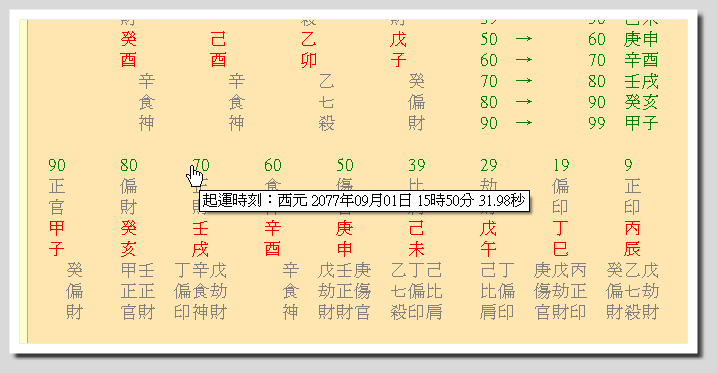Select the green age 60 above the red 辛酉

click(x=273, y=165)
